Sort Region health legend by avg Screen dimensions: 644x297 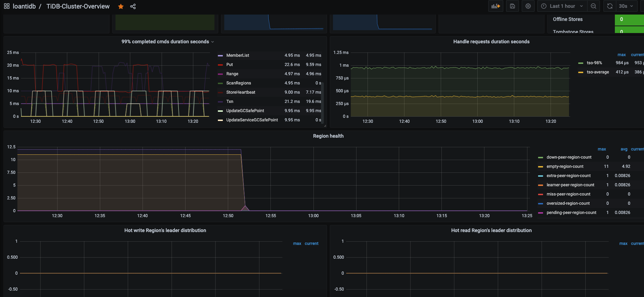[624, 149]
